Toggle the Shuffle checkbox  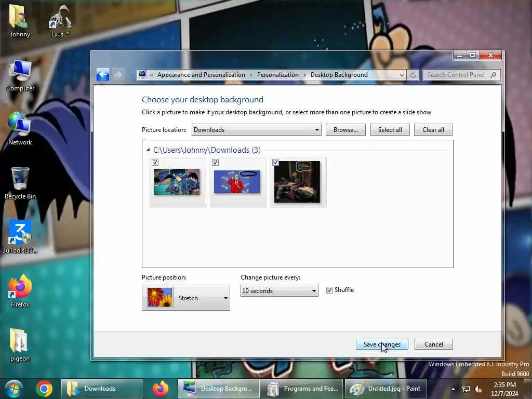point(329,290)
